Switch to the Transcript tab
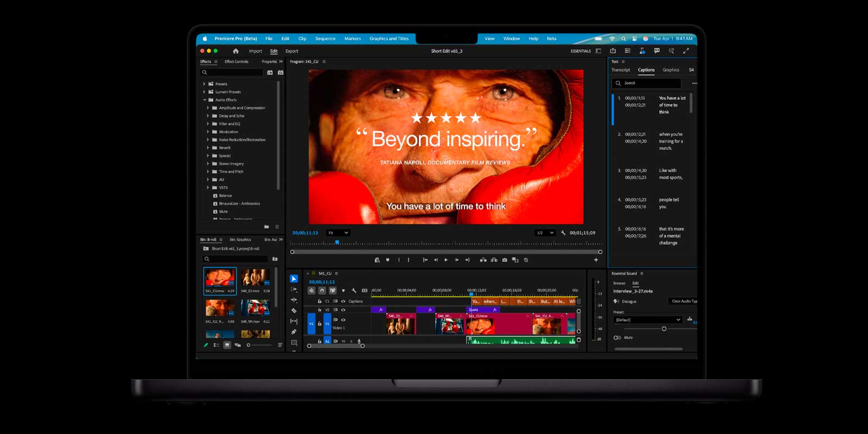The width and height of the screenshot is (868, 434). (621, 70)
